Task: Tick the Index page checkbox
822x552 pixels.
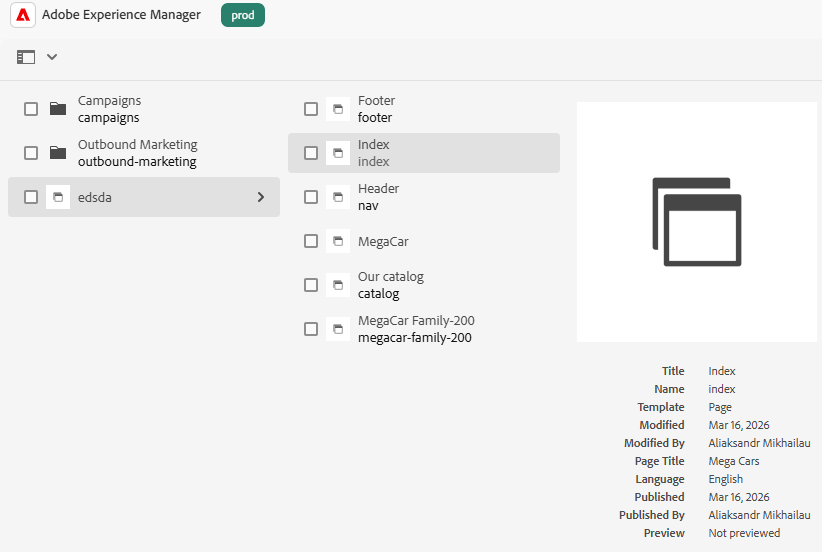Action: tap(311, 153)
